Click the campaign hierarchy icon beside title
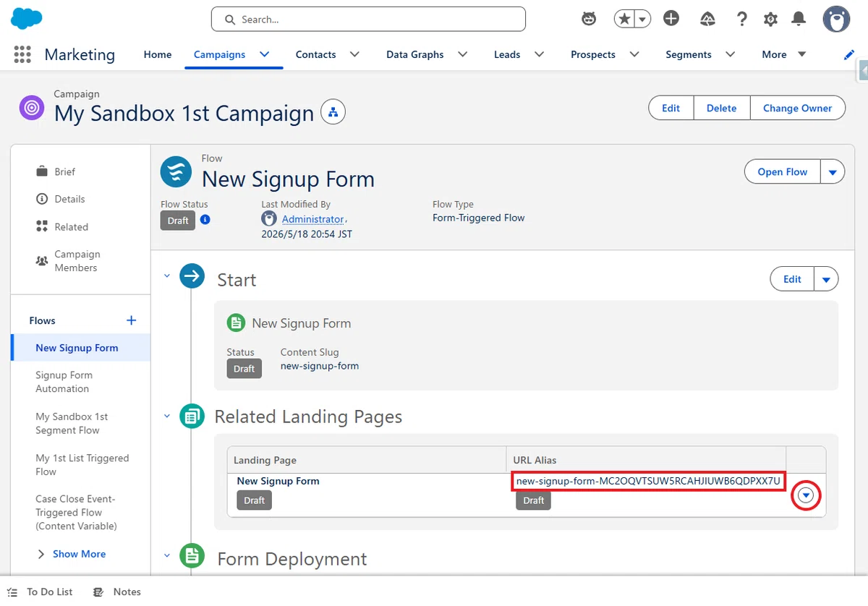The width and height of the screenshot is (868, 606). coord(333,112)
